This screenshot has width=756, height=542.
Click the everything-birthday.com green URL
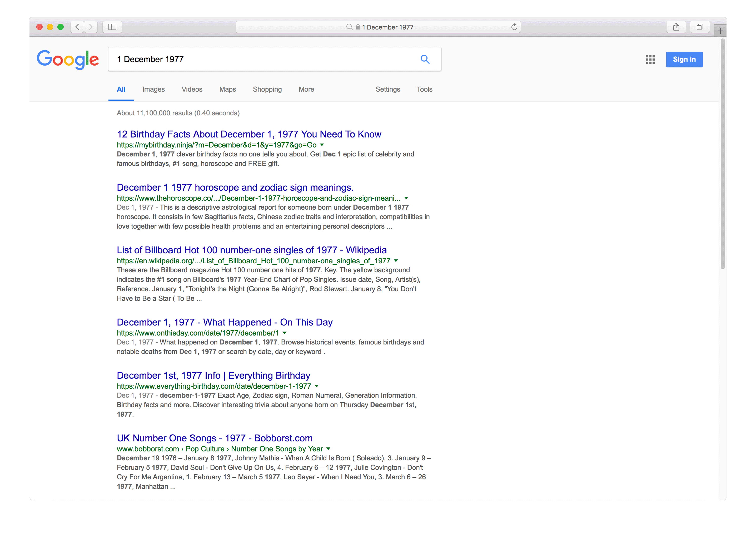click(x=214, y=386)
